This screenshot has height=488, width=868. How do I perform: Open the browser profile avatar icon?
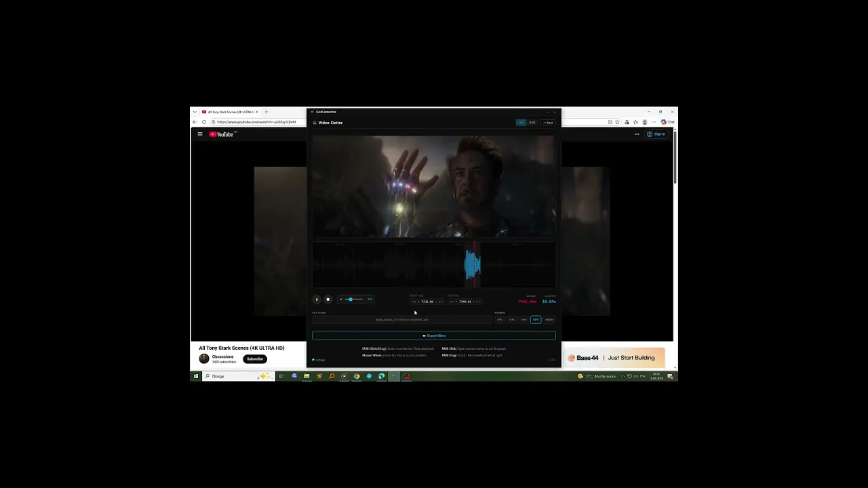click(645, 122)
